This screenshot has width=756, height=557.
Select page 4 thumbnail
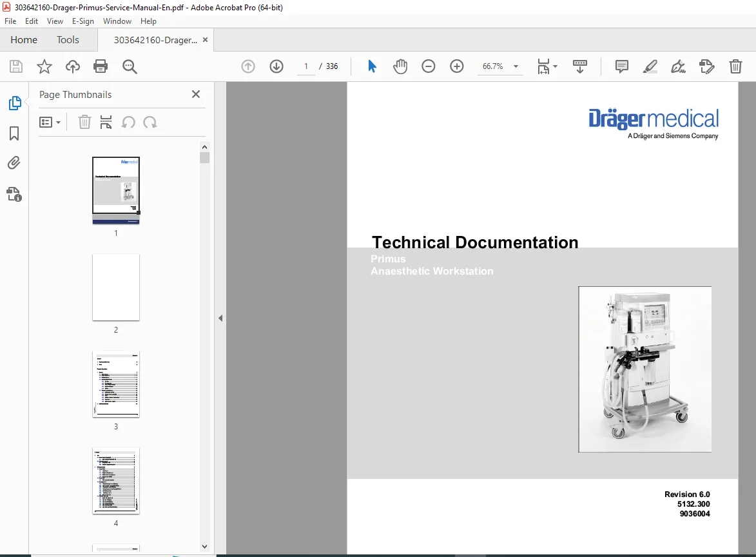[116, 480]
